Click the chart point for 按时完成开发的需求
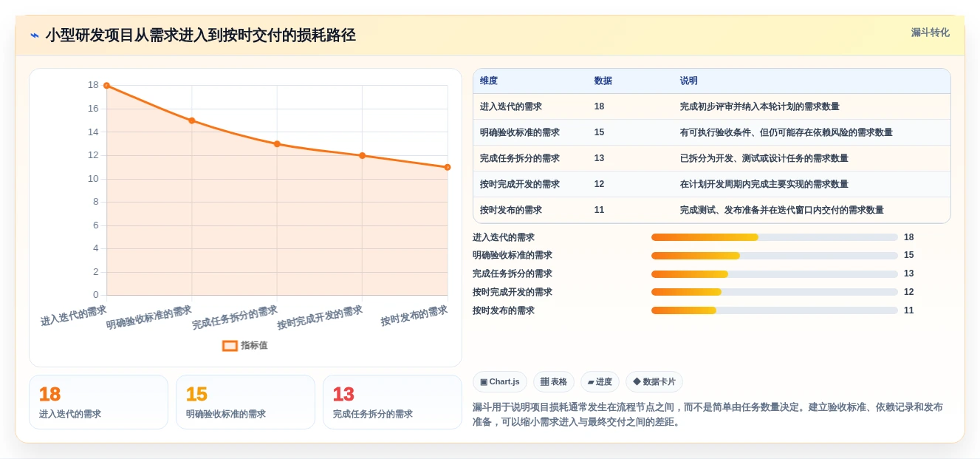 click(x=362, y=155)
